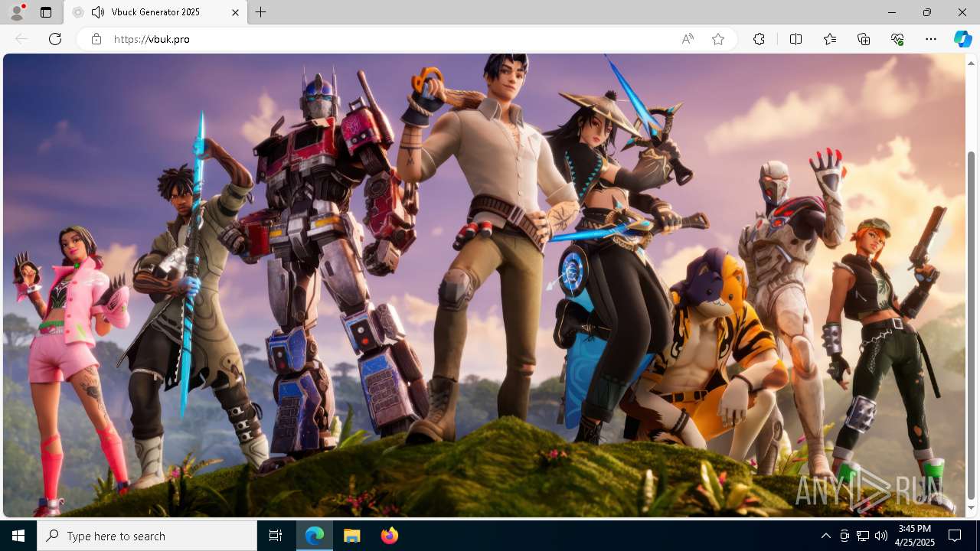
Task: Open the Edge profile icon
Action: (x=17, y=12)
